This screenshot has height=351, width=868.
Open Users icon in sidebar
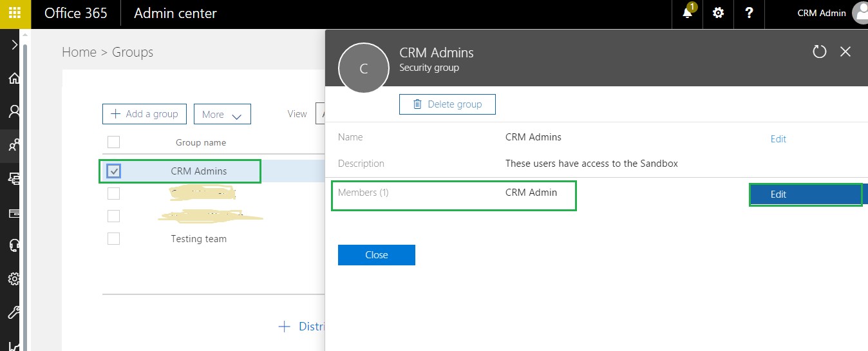pos(14,112)
